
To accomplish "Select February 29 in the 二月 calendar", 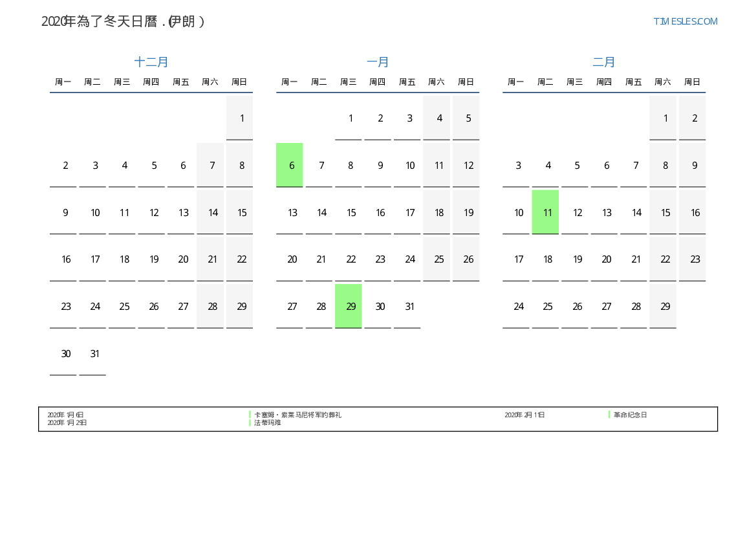I will tap(663, 306).
